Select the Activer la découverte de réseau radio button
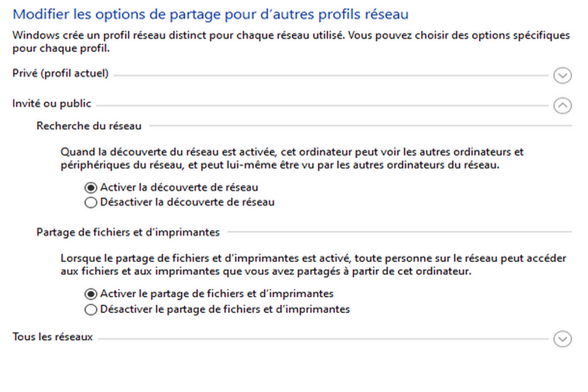The image size is (588, 392). point(91,188)
